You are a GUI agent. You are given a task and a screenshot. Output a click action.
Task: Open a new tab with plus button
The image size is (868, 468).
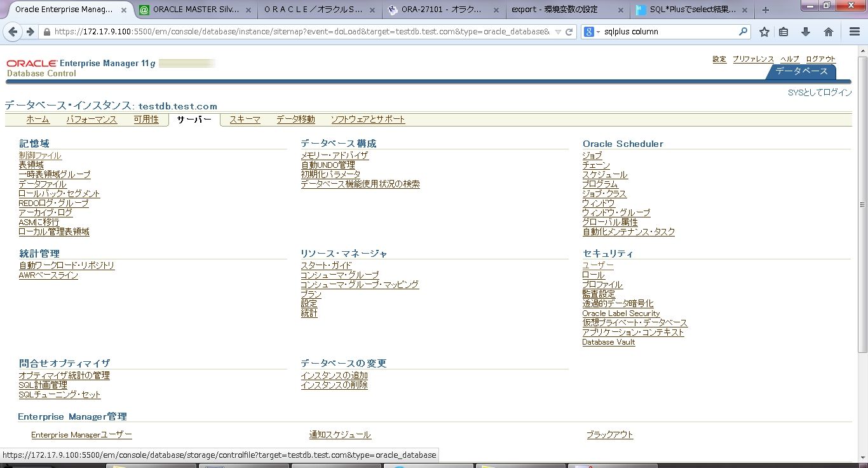pyautogui.click(x=766, y=10)
